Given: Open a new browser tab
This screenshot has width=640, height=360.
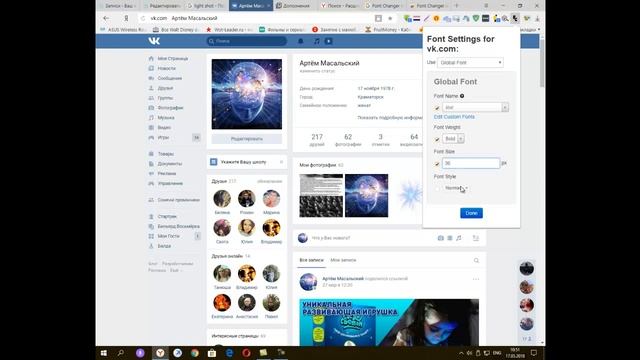Looking at the screenshot, I should (457, 6).
